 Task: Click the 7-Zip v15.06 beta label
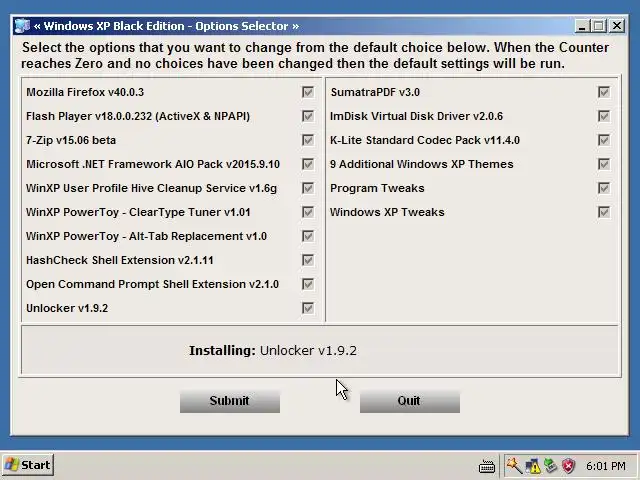pos(71,140)
